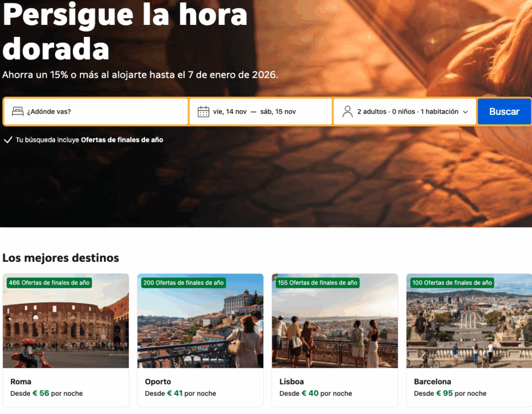The image size is (532, 414).
Task: Open the "2 adultos · 0 niños · 1 habitación" selector
Action: (x=407, y=112)
